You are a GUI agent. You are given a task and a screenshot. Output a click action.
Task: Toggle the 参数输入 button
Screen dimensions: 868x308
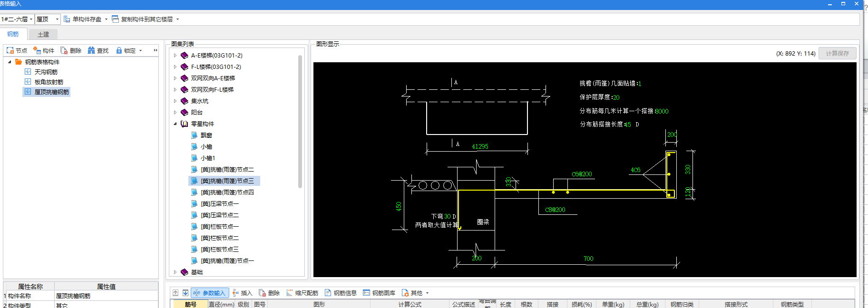(x=210, y=293)
